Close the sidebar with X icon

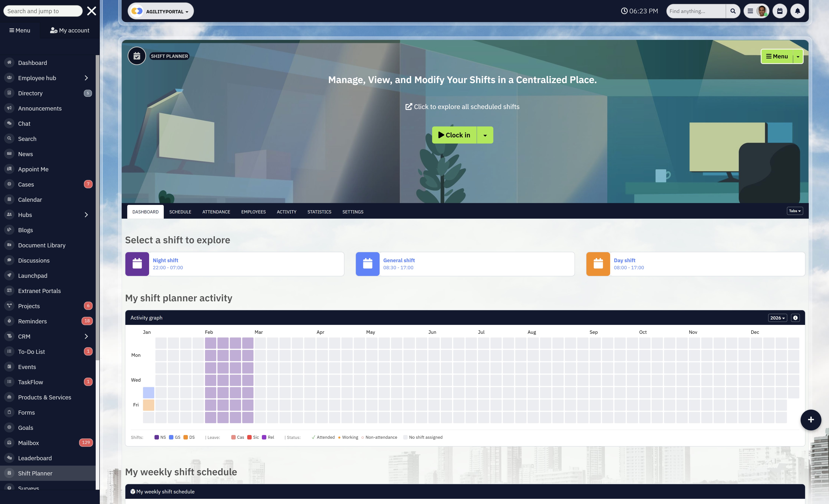pos(91,11)
